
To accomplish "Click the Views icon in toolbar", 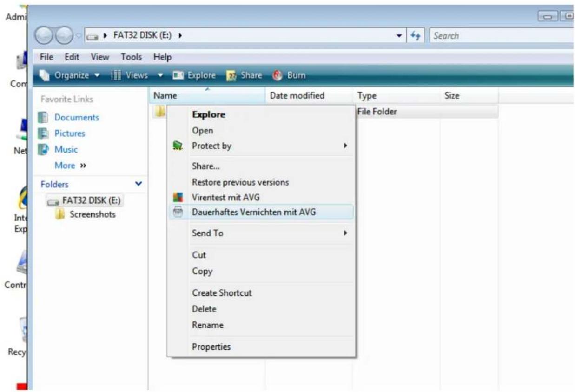I will (115, 75).
